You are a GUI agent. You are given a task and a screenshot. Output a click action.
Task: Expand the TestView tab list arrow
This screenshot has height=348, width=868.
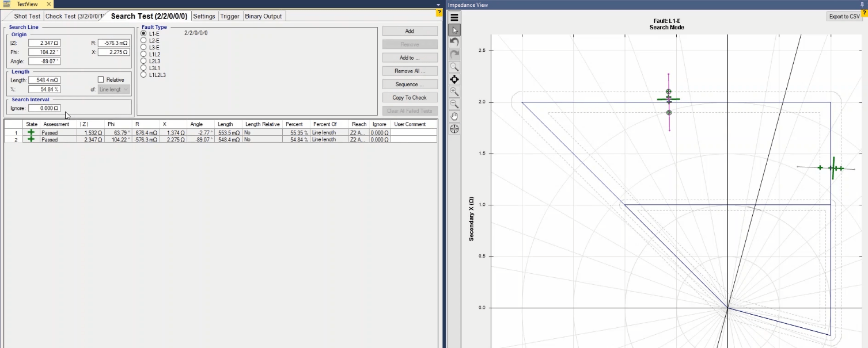[x=438, y=5]
